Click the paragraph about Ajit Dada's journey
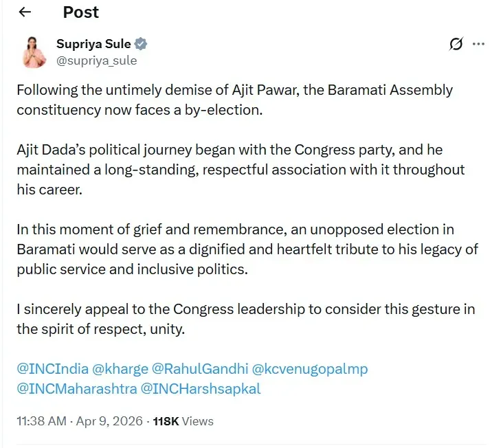 coord(241,170)
